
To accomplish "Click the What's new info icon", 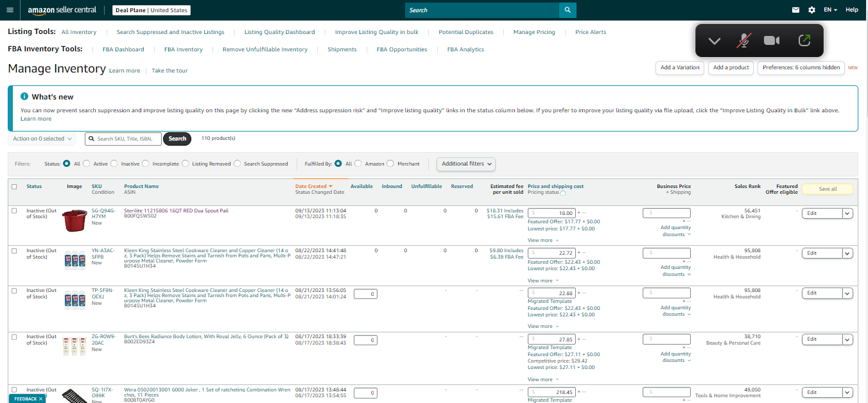I will (x=24, y=97).
